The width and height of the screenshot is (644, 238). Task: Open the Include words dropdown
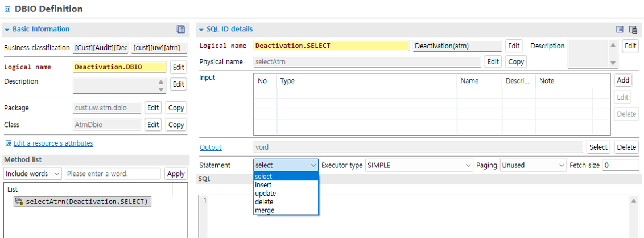(x=33, y=174)
